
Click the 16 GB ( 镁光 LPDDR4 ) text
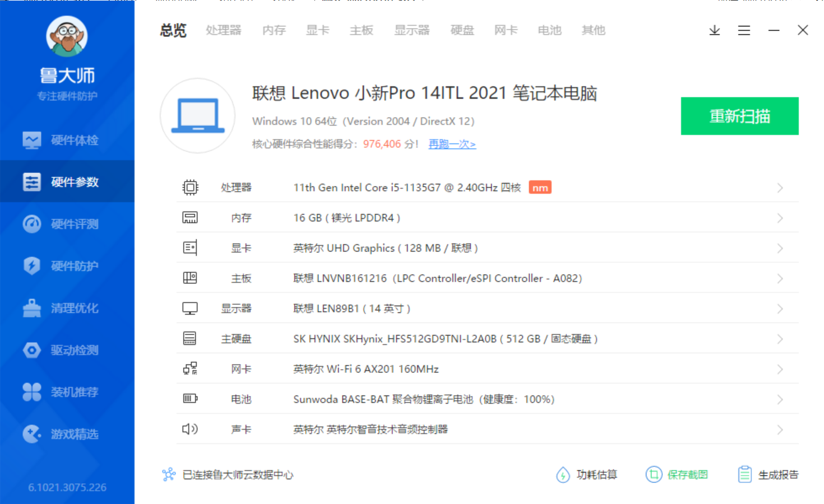[x=347, y=218]
